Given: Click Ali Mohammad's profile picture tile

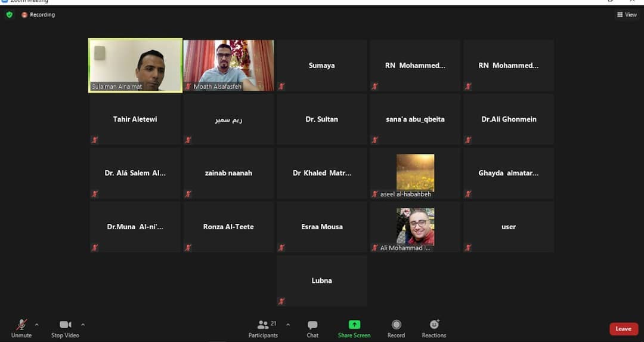Looking at the screenshot, I should tap(416, 226).
